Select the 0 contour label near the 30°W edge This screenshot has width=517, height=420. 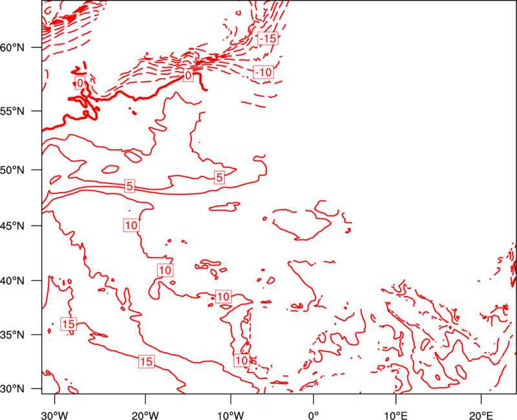pos(80,83)
